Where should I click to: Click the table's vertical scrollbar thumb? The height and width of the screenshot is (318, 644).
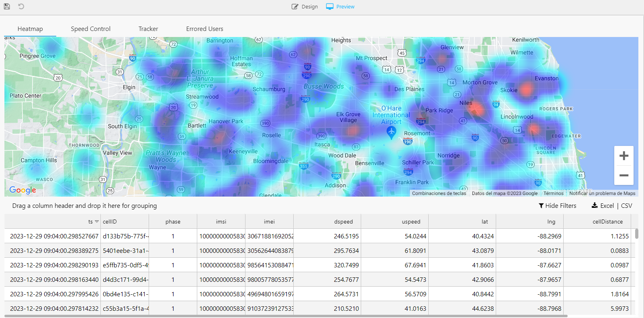(x=637, y=234)
